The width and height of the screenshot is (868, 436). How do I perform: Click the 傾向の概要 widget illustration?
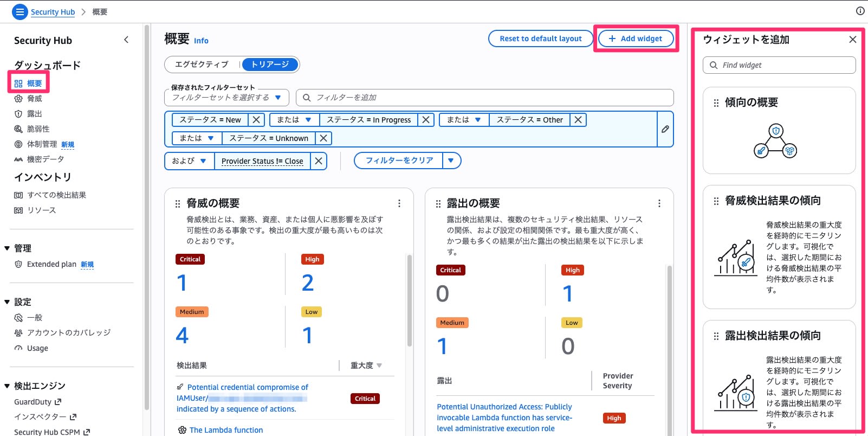click(x=776, y=141)
